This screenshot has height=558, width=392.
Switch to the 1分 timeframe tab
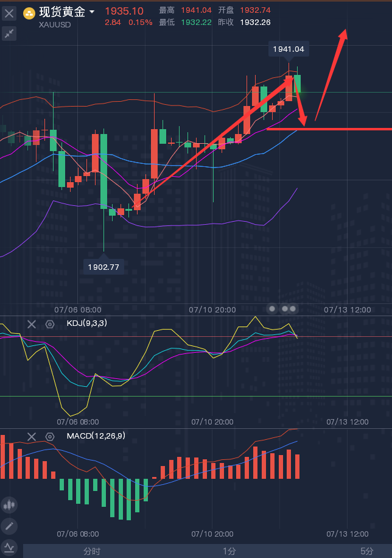229,551
